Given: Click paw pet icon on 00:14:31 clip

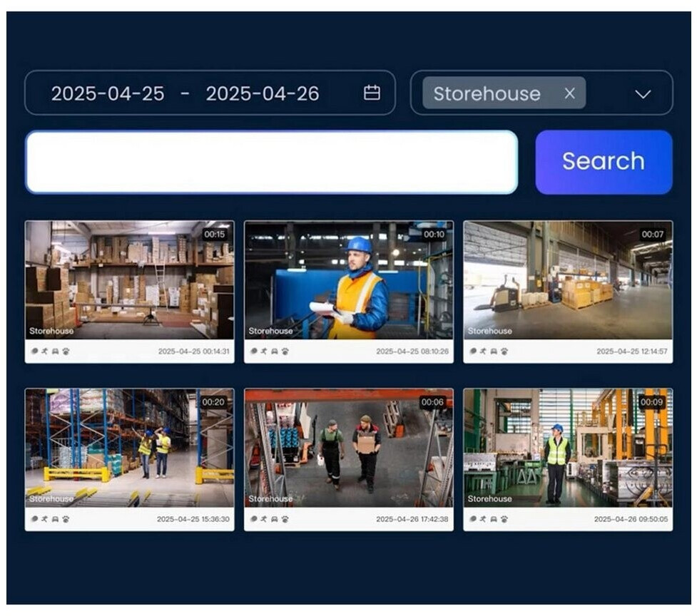Looking at the screenshot, I should coord(66,351).
